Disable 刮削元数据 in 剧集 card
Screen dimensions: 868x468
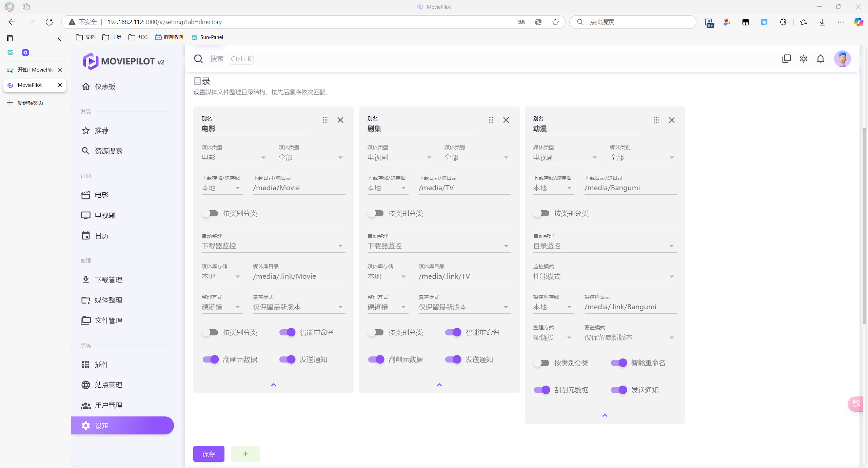click(x=376, y=359)
